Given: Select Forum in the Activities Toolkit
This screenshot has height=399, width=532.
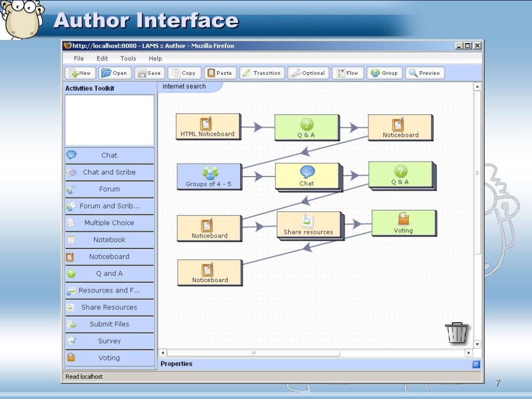Looking at the screenshot, I should [x=109, y=189].
